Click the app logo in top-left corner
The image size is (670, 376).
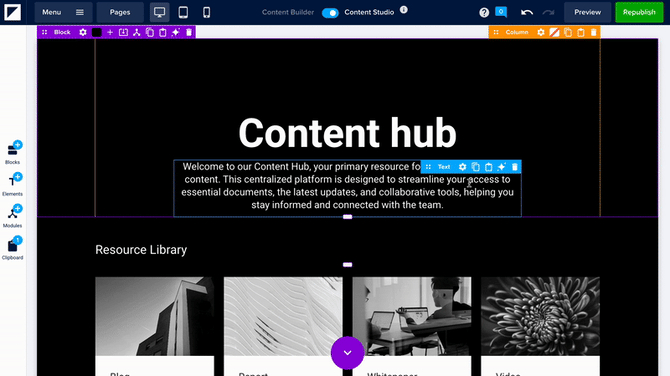click(x=12, y=12)
